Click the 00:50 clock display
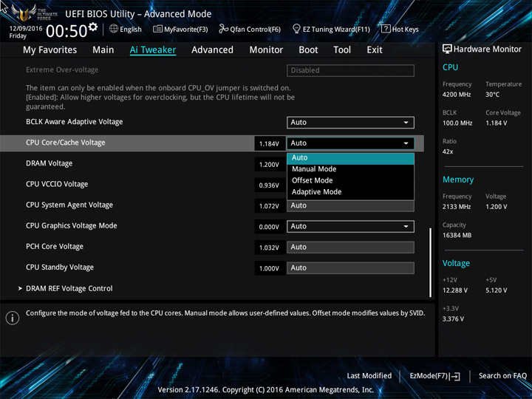The image size is (532, 399). coord(66,31)
